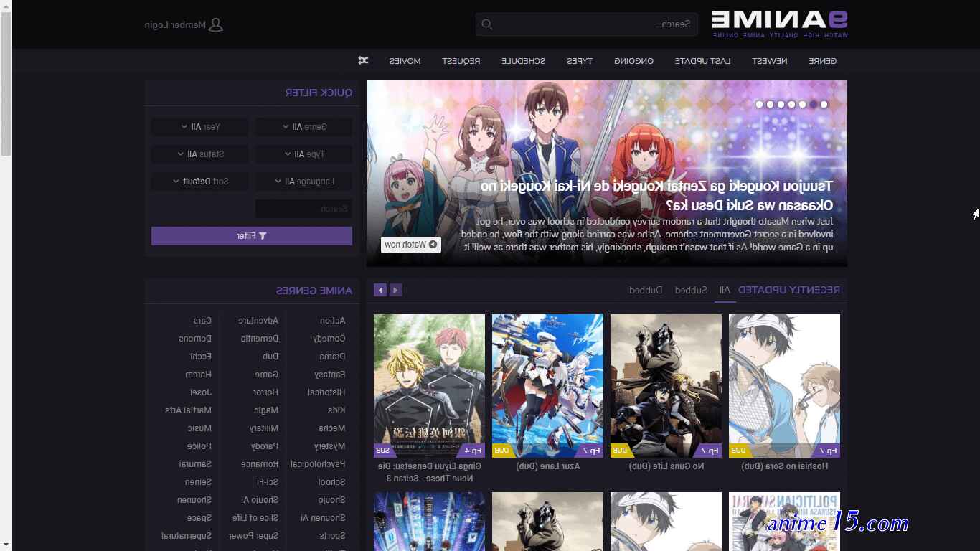Click the page vertical scrollbar thumb
Viewport: 980px width, 551px height.
click(x=6, y=84)
